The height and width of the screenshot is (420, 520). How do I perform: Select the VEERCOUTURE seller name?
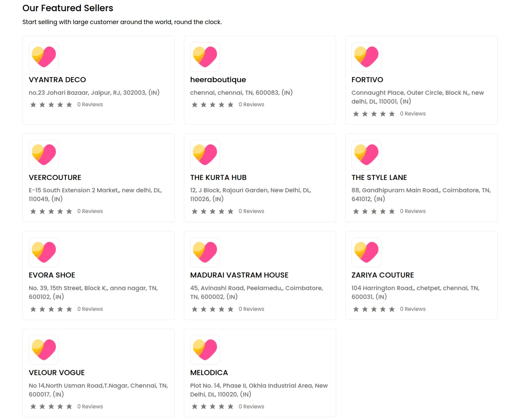click(55, 178)
